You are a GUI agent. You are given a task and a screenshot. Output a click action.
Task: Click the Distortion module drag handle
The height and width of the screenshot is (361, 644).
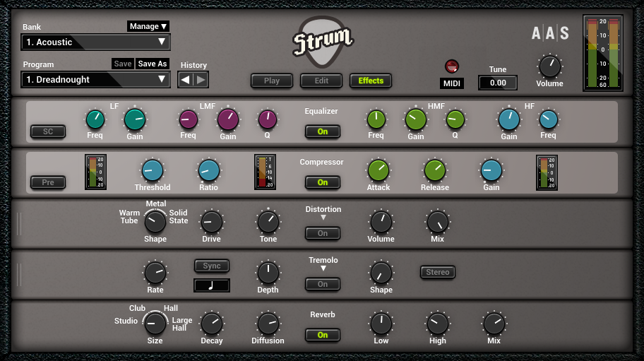(x=20, y=223)
